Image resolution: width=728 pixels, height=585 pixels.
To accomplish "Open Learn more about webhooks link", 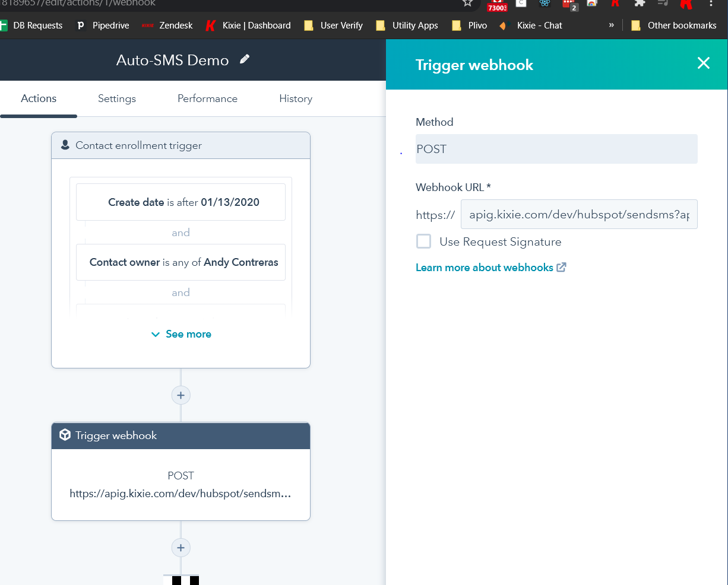I will point(485,268).
